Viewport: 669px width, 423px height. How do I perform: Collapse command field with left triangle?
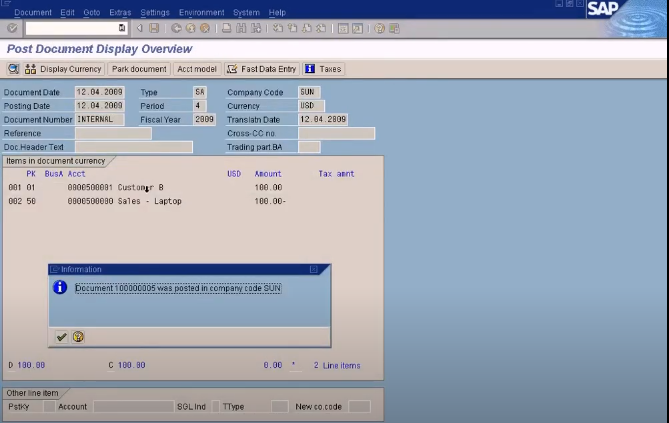tap(140, 28)
